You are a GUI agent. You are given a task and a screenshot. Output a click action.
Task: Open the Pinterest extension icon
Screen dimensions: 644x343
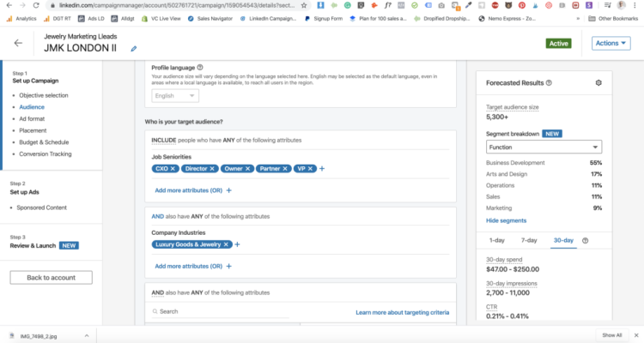[x=521, y=5]
